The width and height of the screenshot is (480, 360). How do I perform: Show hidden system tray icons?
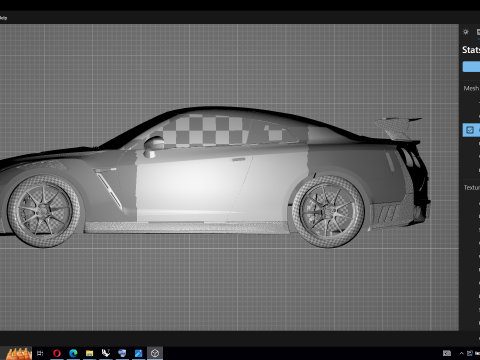click(461, 353)
